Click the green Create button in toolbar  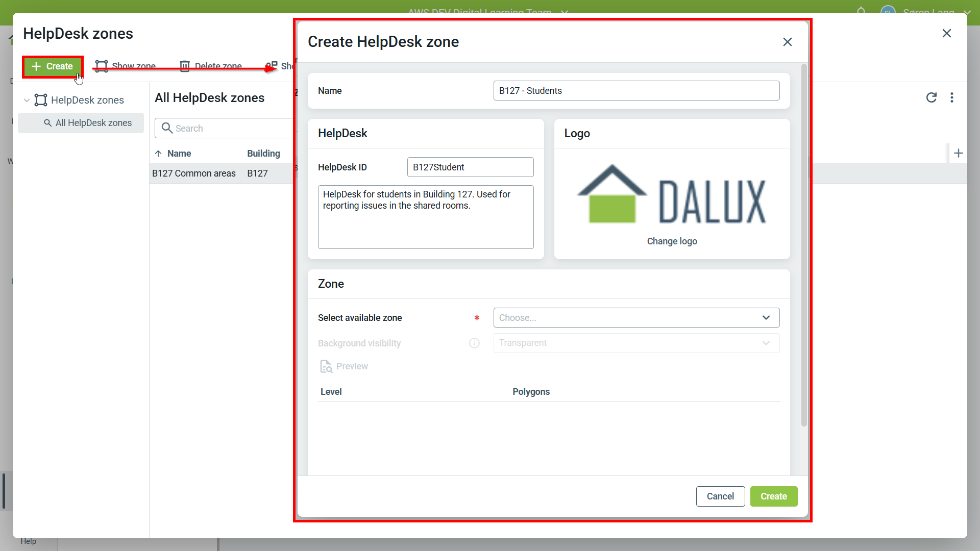coord(53,66)
